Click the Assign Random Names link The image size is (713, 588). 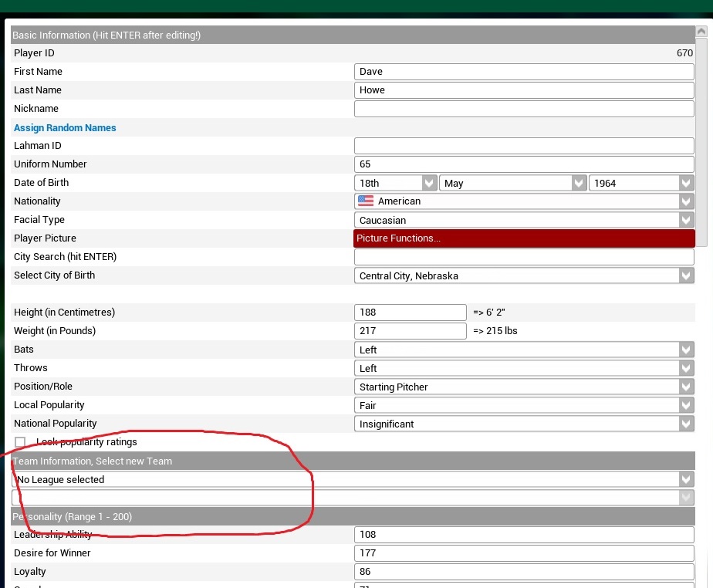click(65, 128)
